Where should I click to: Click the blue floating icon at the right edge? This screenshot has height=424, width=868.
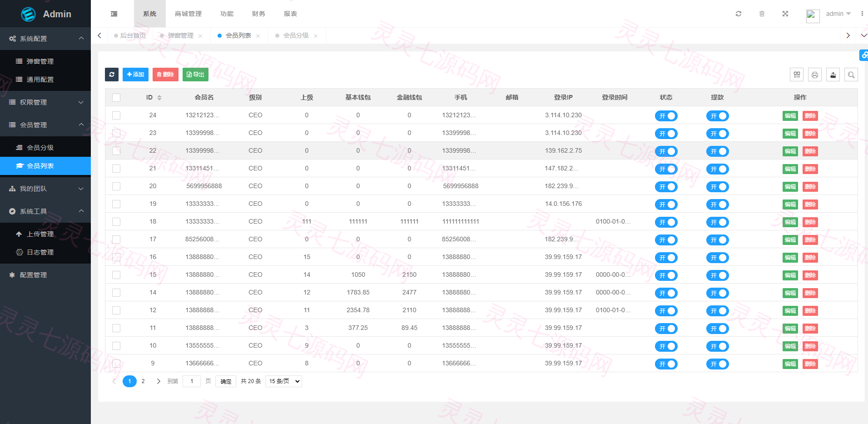tap(864, 55)
